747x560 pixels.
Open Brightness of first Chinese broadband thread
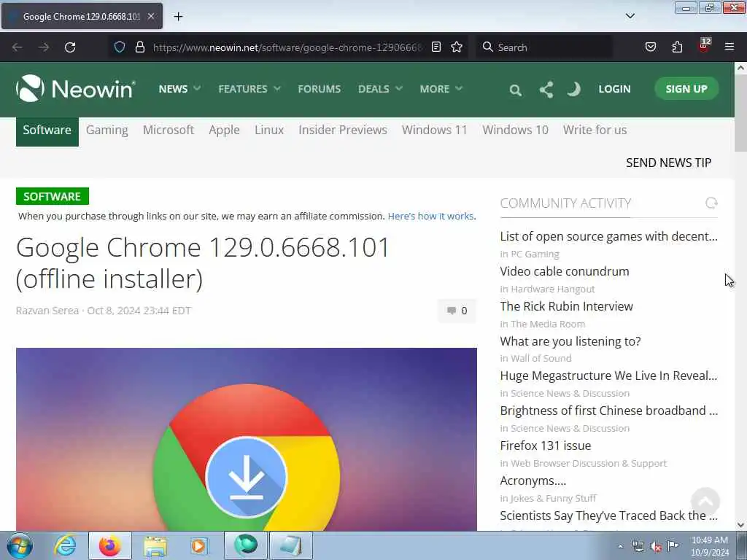tap(608, 411)
